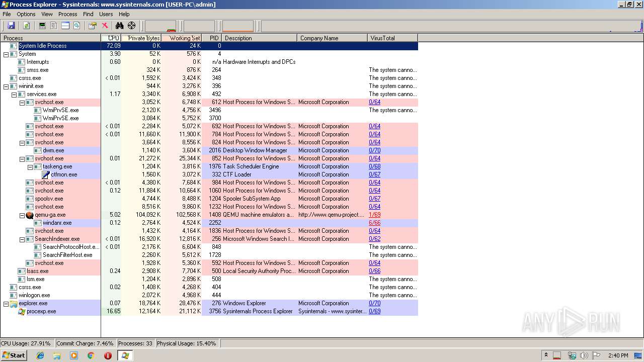Open the 6/66 VirusTotal link for windanr.exe

point(374,223)
